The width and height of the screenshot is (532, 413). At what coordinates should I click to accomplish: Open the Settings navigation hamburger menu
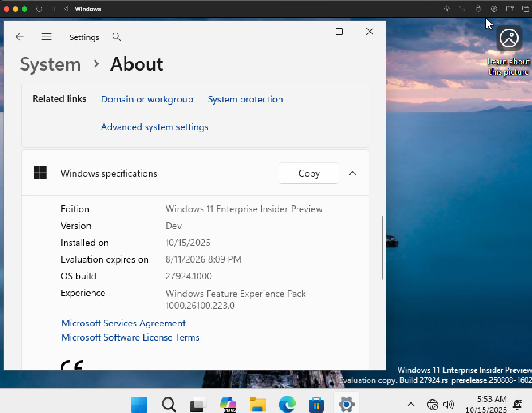click(x=47, y=37)
